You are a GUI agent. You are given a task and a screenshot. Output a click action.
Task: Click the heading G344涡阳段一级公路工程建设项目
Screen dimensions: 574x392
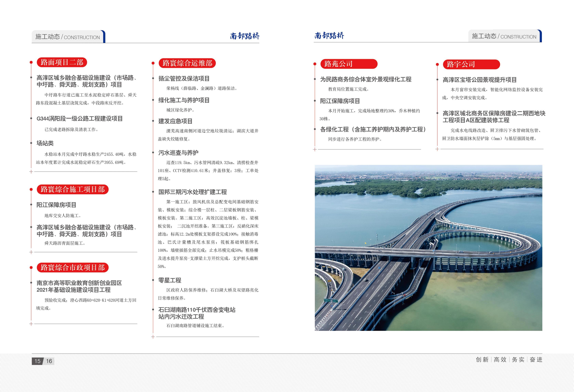tap(80, 119)
